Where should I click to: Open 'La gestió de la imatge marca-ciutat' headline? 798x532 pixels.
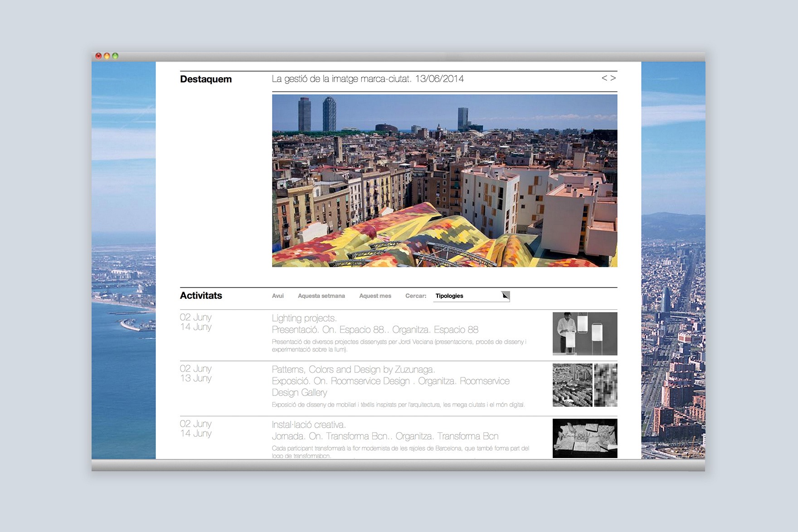pos(368,79)
